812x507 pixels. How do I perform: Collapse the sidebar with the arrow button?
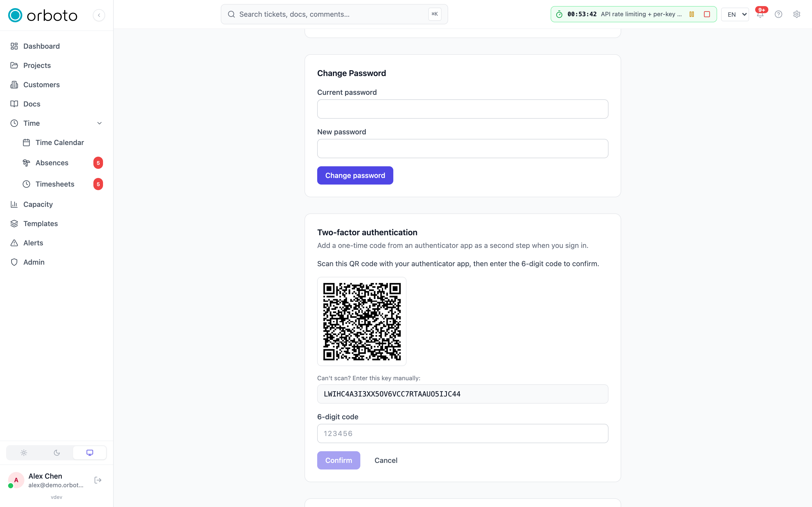(x=99, y=15)
